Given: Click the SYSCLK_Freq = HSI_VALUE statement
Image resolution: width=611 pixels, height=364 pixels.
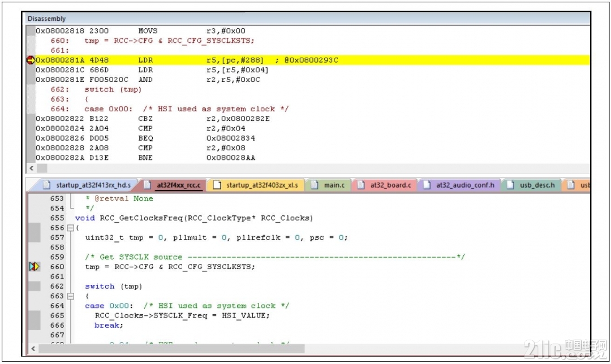Looking at the screenshot, I should coord(182,316).
